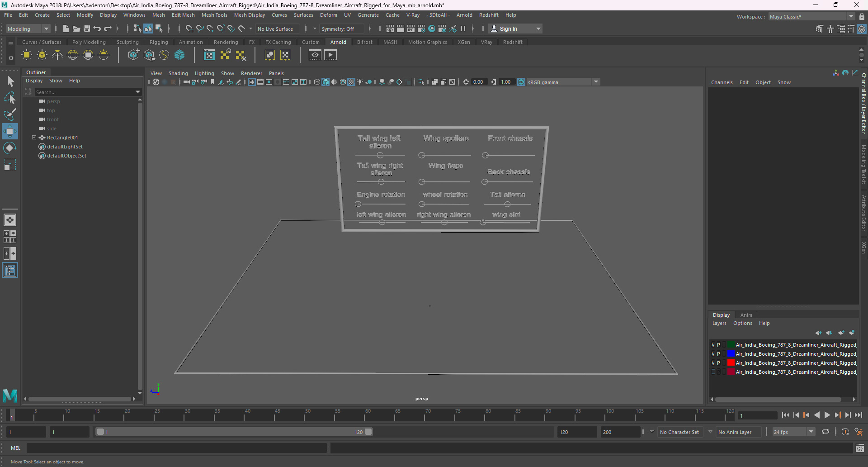Click the blue layer color swatch
This screenshot has height=467, width=868.
coord(731,354)
